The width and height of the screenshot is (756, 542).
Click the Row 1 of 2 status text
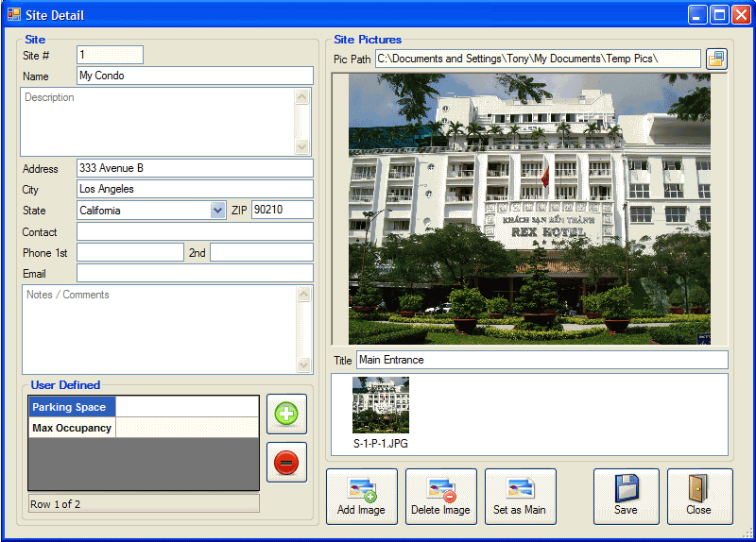[56, 504]
